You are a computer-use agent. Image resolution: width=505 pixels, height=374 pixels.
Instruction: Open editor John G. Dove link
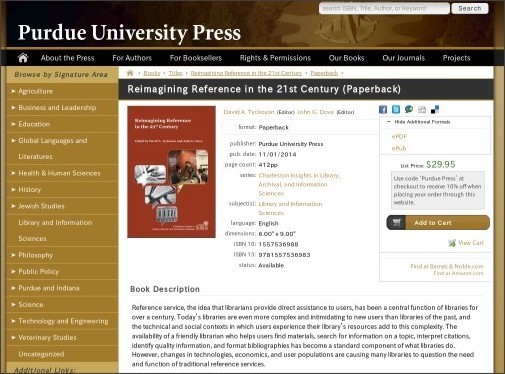coord(315,112)
